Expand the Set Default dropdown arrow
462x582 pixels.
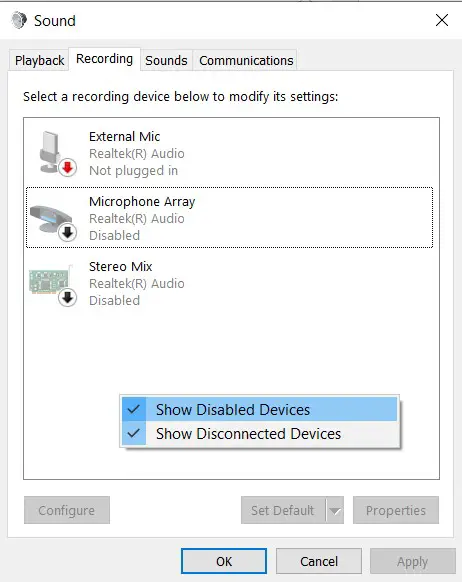pyautogui.click(x=335, y=510)
